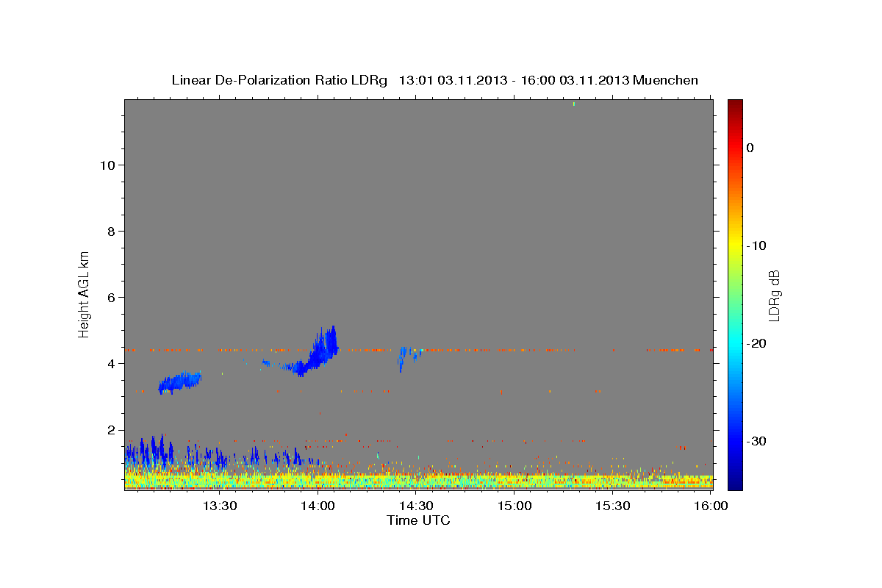Click the "Muenchen" location in the title
The height and width of the screenshot is (588, 882).
[665, 80]
